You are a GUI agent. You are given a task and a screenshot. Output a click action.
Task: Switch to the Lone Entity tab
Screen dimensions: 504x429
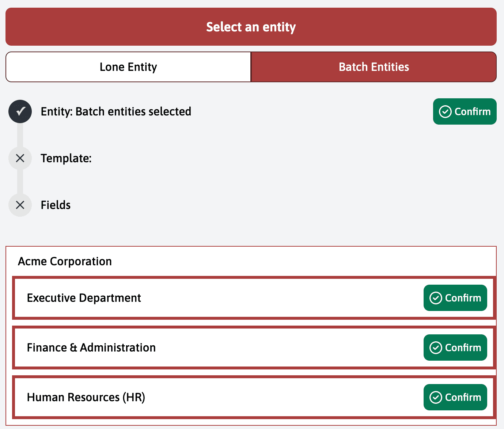[x=128, y=67]
